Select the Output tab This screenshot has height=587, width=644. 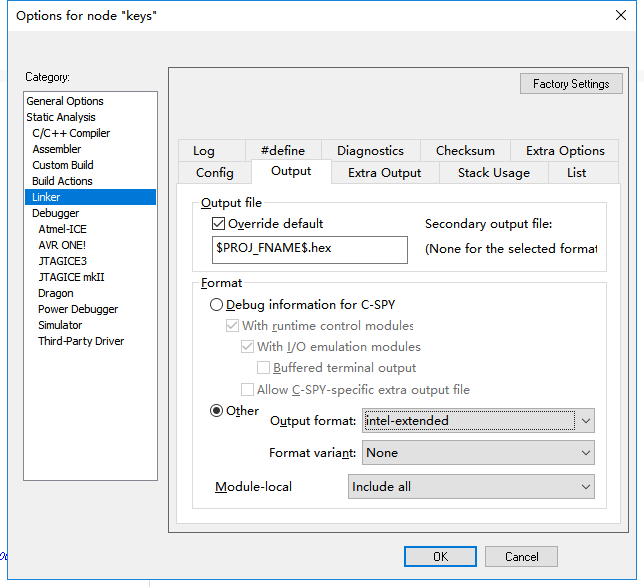pyautogui.click(x=291, y=171)
